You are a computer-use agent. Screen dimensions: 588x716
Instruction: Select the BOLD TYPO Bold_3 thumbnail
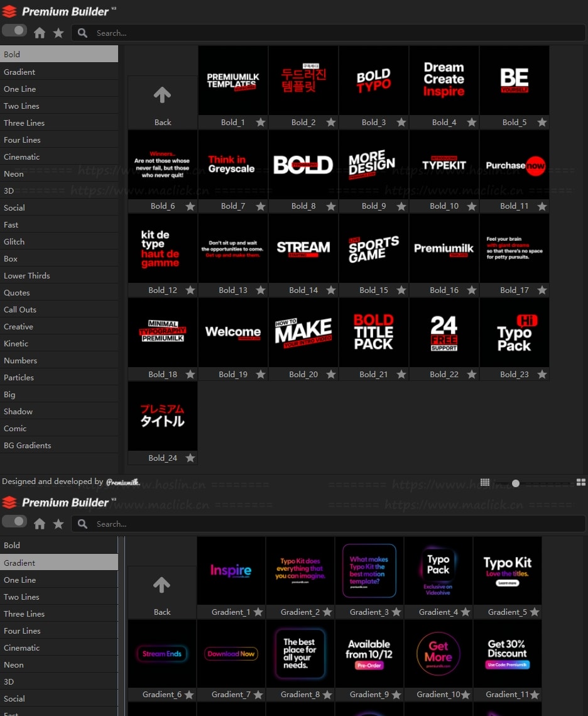(374, 80)
